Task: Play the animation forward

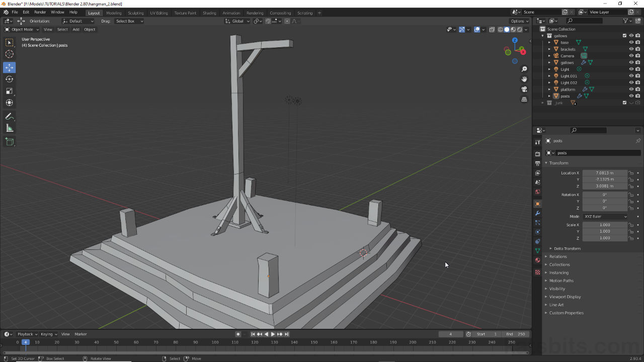Action: point(273,334)
